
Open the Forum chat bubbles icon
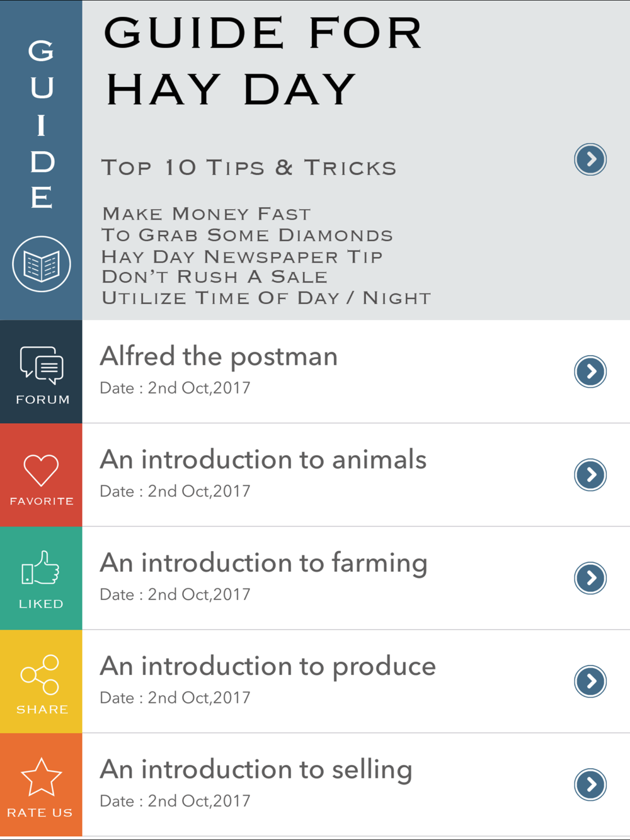pos(42,365)
